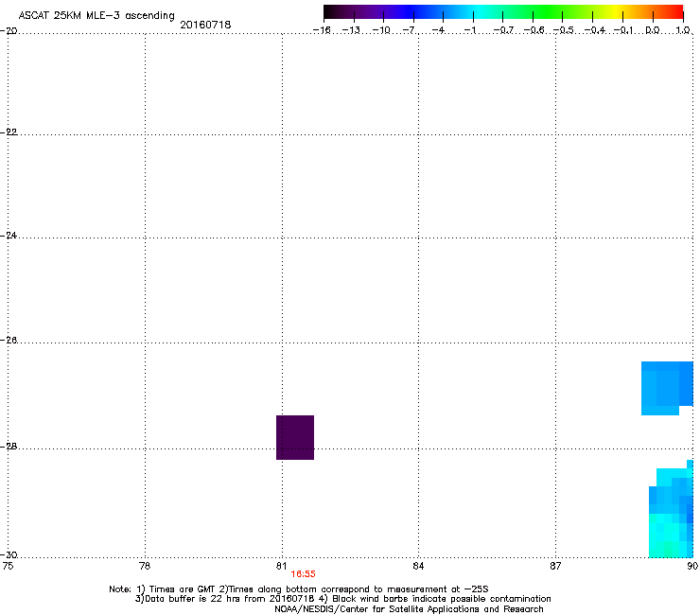Click the latitude axis label -22

(x=9, y=132)
